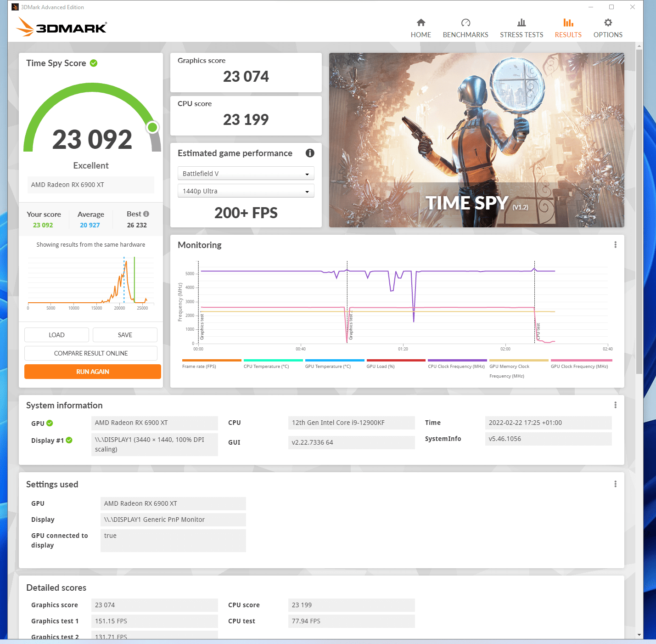This screenshot has width=656, height=644.
Task: Click the vertical scrollbar thumb
Action: (639, 211)
